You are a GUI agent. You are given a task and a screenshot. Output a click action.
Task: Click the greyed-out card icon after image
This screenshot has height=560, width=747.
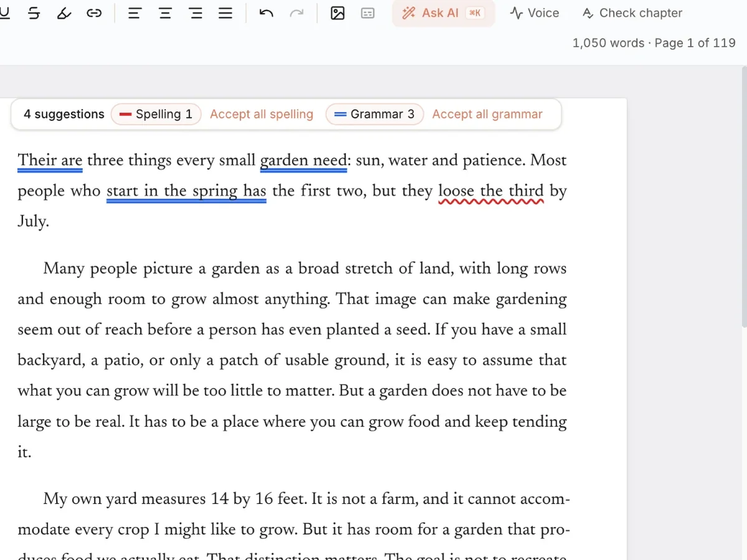click(x=368, y=13)
